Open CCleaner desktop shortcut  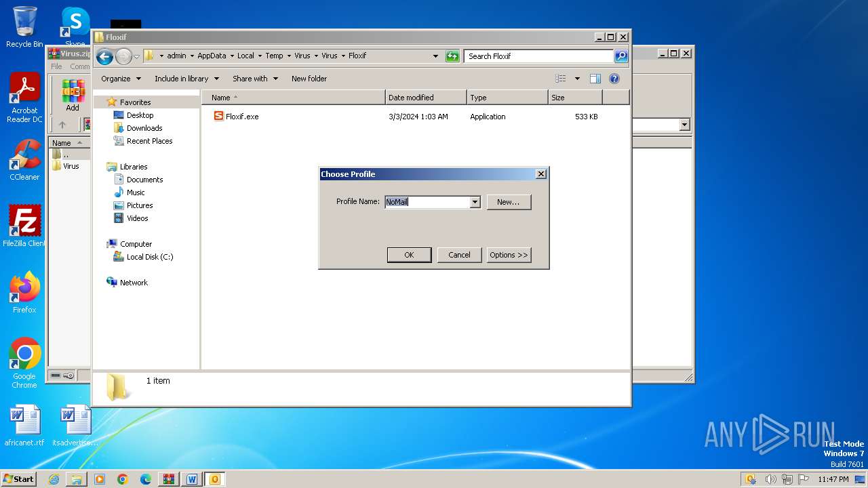pyautogui.click(x=24, y=160)
